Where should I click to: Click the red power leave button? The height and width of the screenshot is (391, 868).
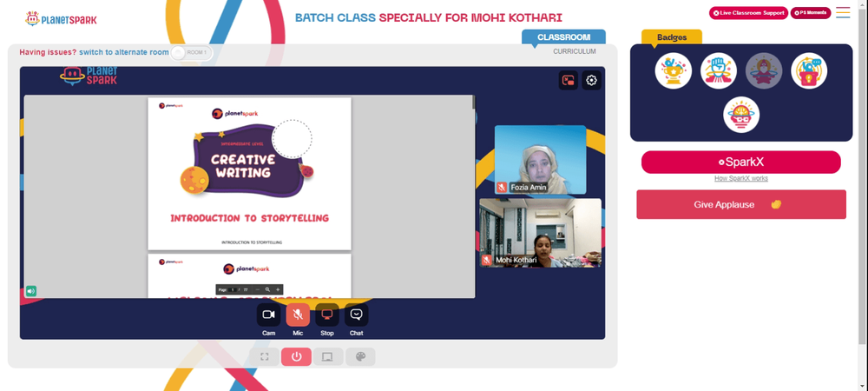(x=296, y=356)
